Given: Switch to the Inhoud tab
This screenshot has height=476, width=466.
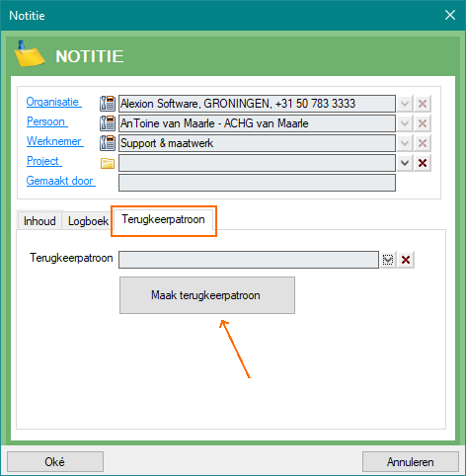Looking at the screenshot, I should click(39, 221).
